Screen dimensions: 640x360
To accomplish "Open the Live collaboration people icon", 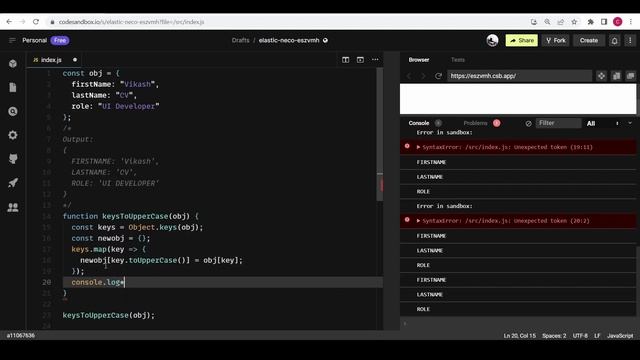I will pyautogui.click(x=13, y=207).
